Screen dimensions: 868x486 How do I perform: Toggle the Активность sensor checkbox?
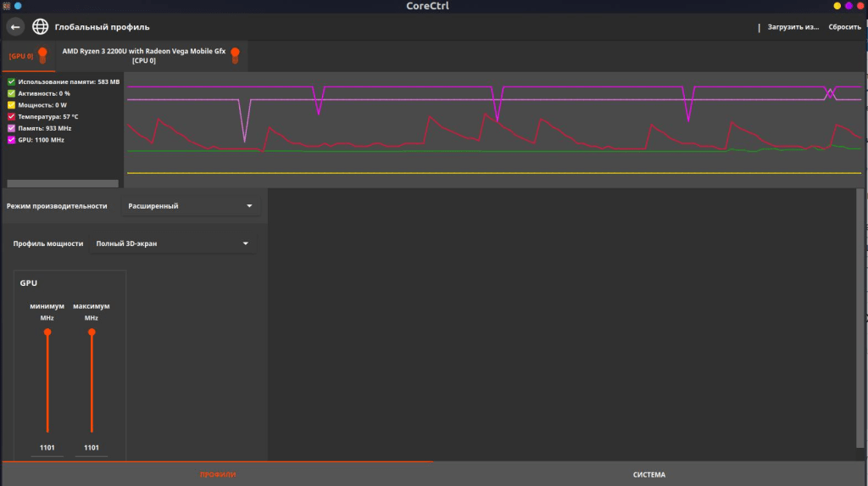pos(12,93)
